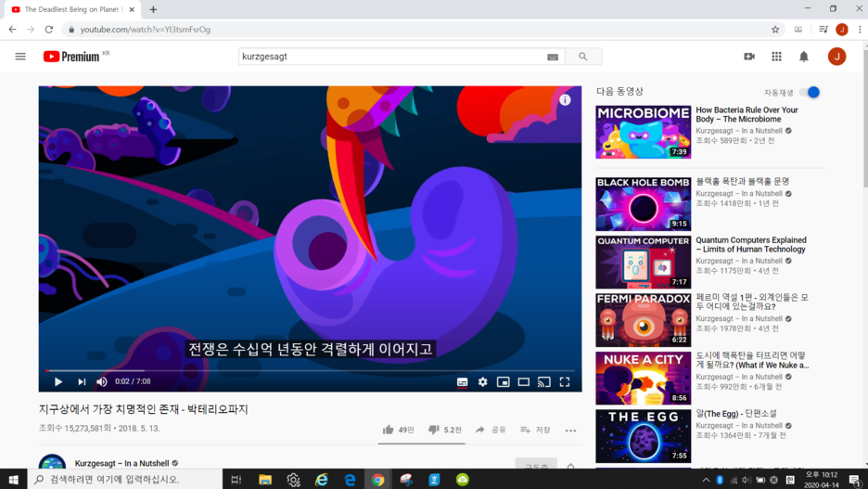The image size is (868, 489).
Task: Open the create video camera icon
Action: [x=749, y=57]
